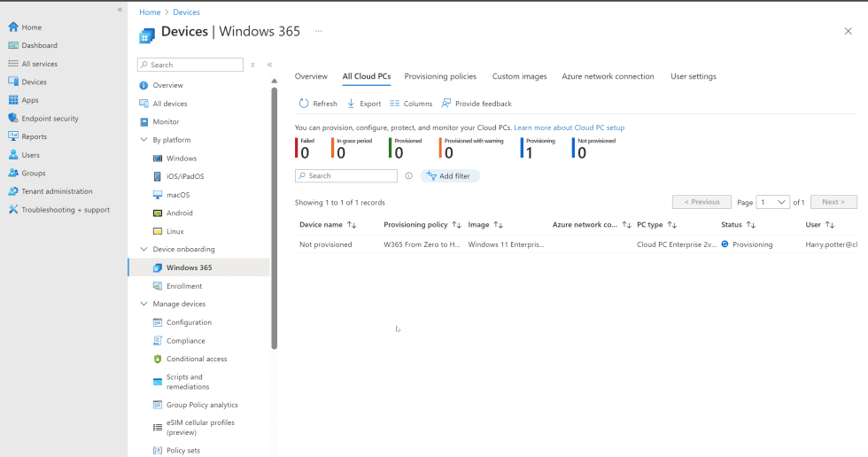Click the search info icon
The image size is (868, 457).
tap(408, 176)
